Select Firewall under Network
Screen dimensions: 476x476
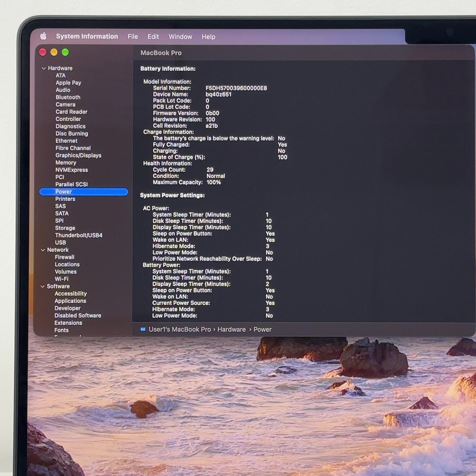pos(65,257)
